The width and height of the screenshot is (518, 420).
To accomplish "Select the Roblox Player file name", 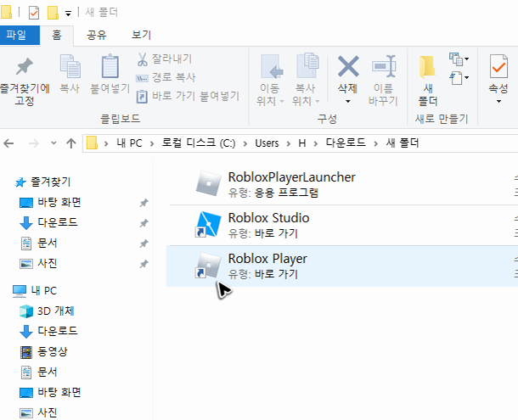I will [267, 259].
